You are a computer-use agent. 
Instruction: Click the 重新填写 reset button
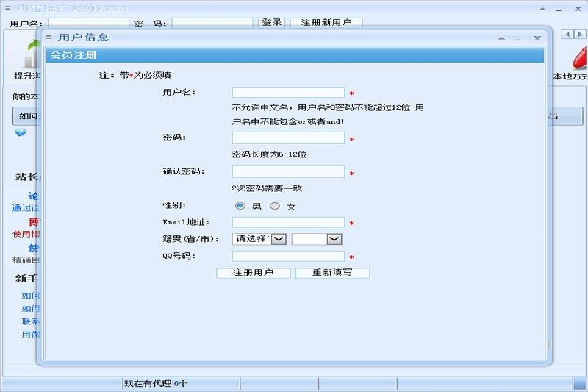[332, 273]
